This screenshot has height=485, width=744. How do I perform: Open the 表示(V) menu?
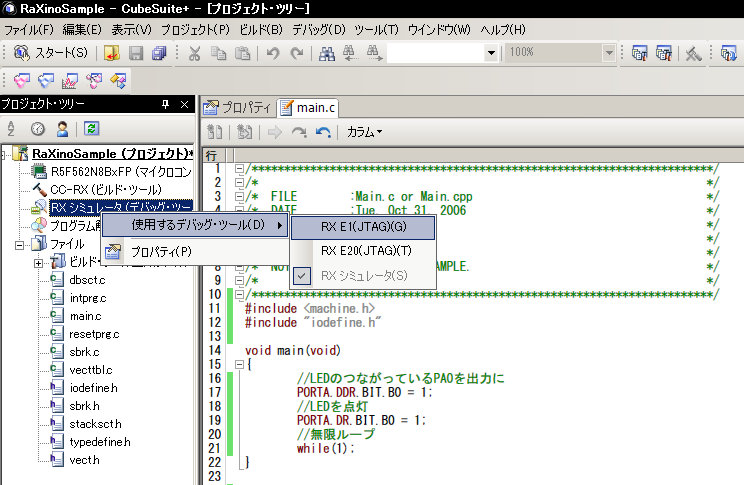[x=131, y=30]
